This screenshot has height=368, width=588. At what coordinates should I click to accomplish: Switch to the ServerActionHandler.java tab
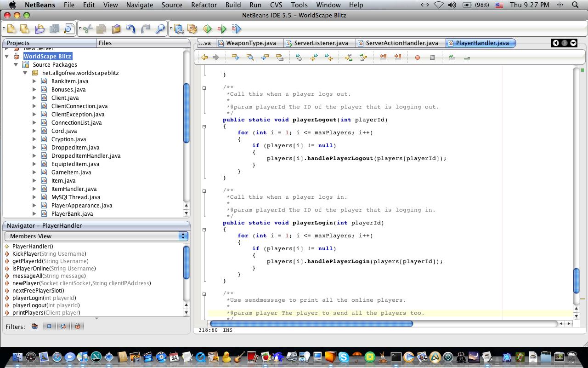coord(401,43)
